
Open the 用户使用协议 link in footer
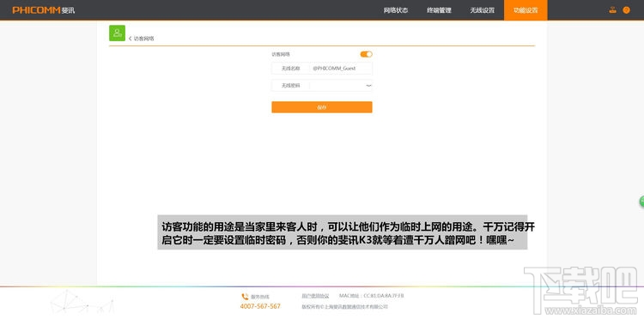pyautogui.click(x=315, y=296)
